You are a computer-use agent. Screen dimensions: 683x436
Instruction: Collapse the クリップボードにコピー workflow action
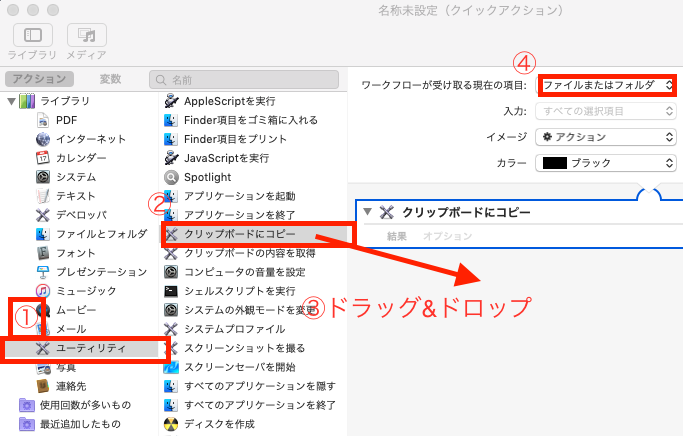click(x=368, y=212)
